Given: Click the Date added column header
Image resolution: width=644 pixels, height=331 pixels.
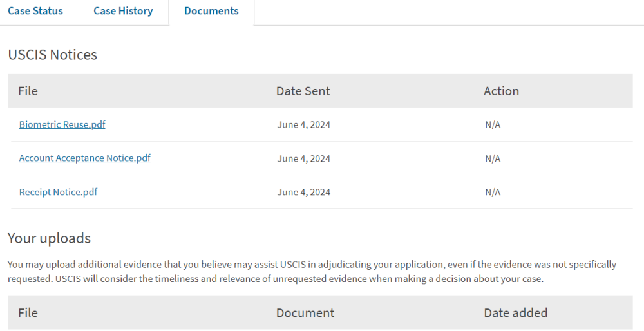Looking at the screenshot, I should 515,313.
